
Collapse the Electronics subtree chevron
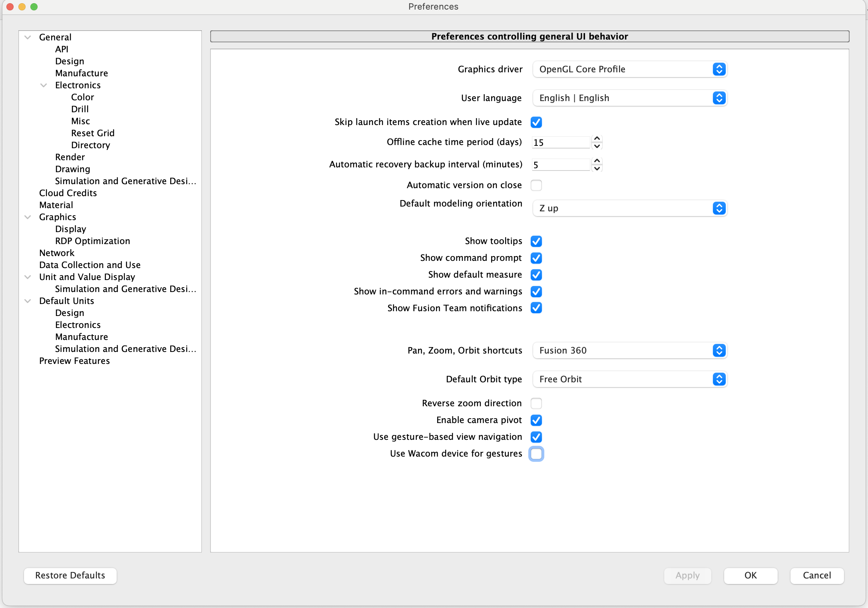(44, 85)
